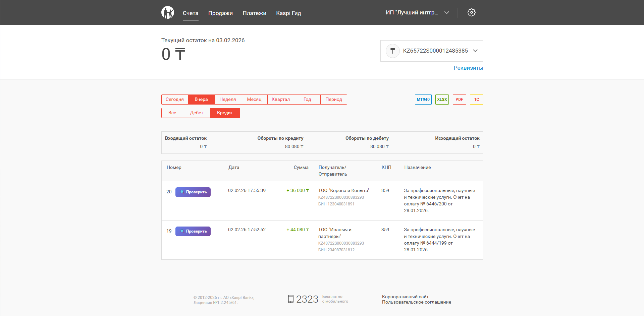Export statement in MT940 format
This screenshot has width=644, height=316.
click(x=423, y=100)
